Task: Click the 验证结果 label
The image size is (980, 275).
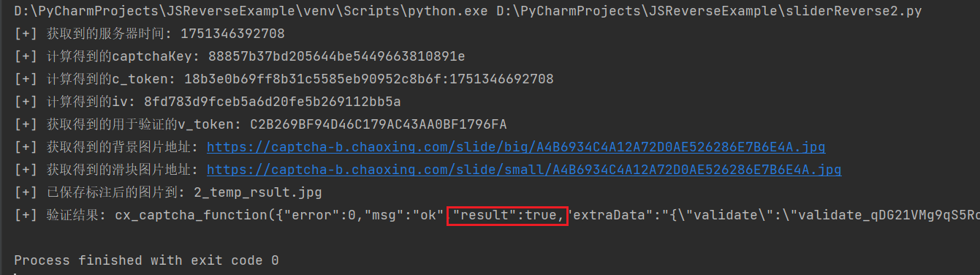Action: (x=76, y=215)
